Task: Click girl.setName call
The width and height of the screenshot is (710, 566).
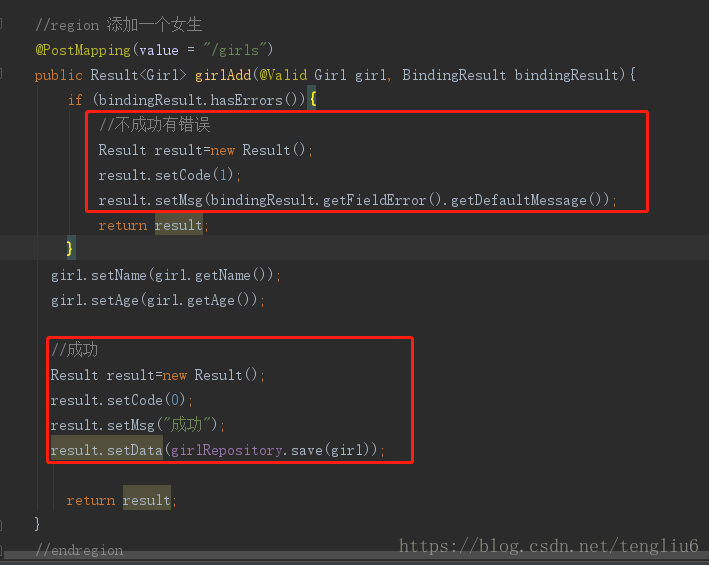Action: [x=99, y=275]
